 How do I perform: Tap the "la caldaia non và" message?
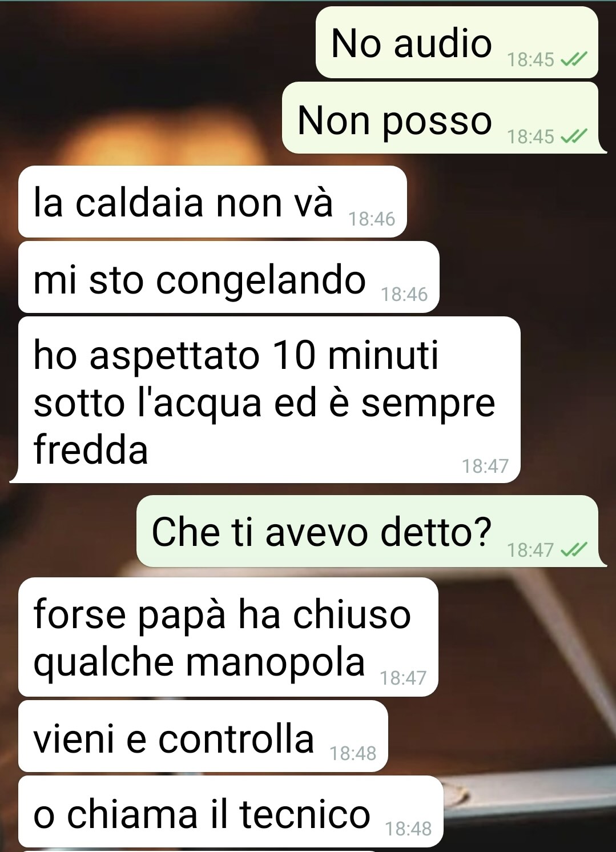(212, 202)
